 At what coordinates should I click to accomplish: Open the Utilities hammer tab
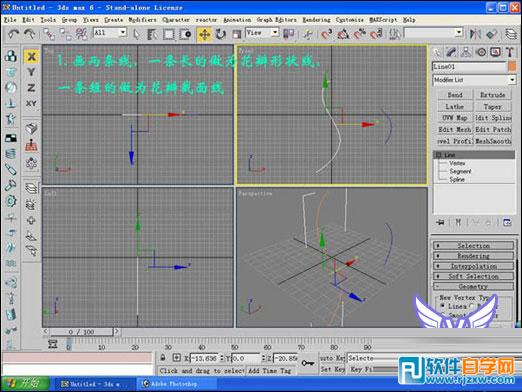pos(510,52)
